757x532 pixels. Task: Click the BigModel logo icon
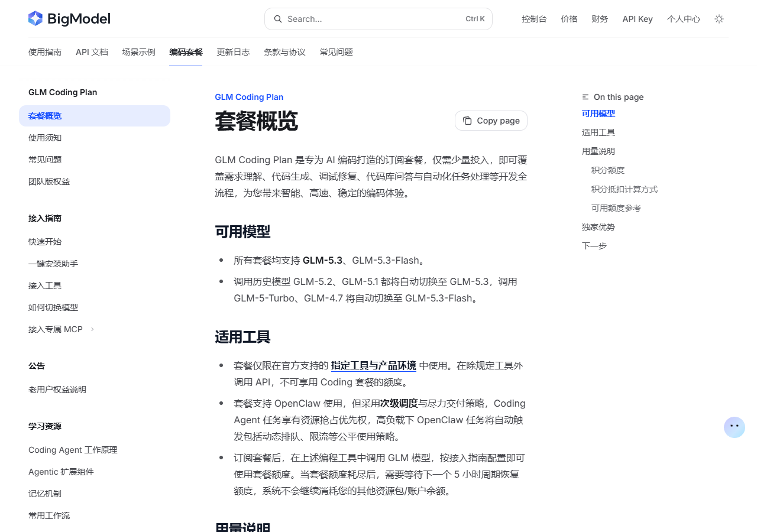pyautogui.click(x=35, y=18)
